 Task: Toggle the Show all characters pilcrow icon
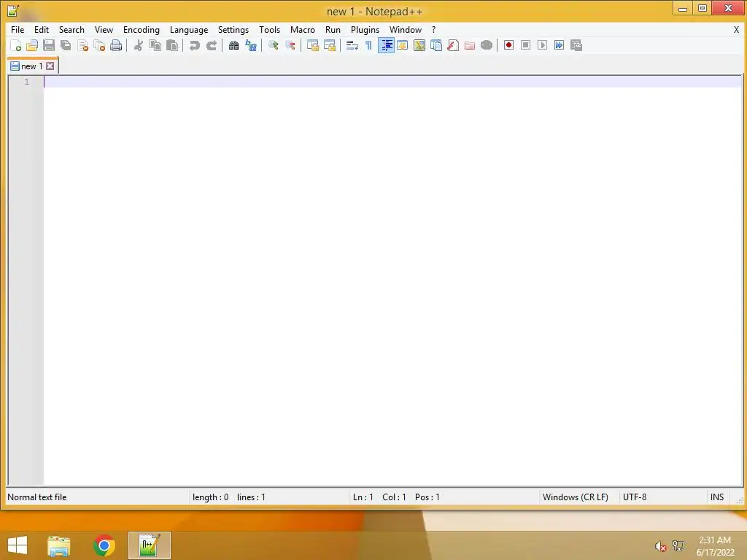[368, 45]
